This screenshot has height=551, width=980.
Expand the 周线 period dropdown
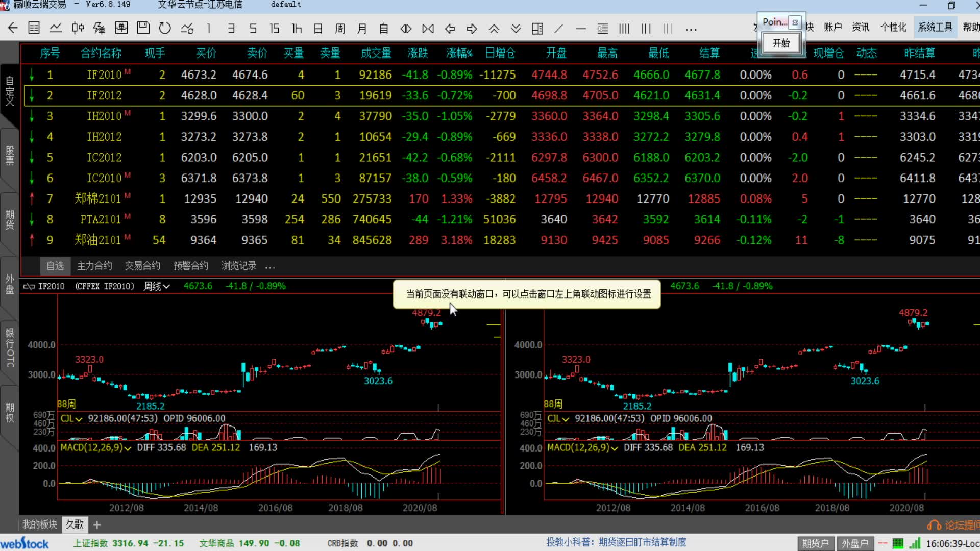pos(156,286)
